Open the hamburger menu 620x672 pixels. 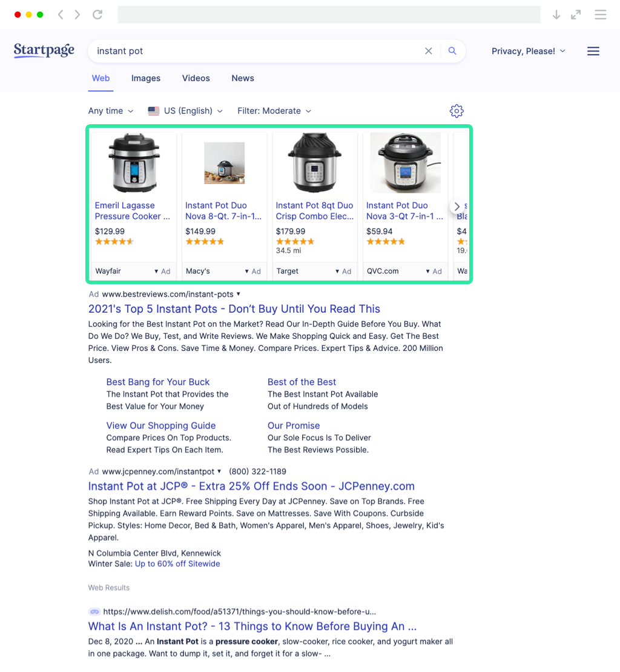(x=593, y=52)
